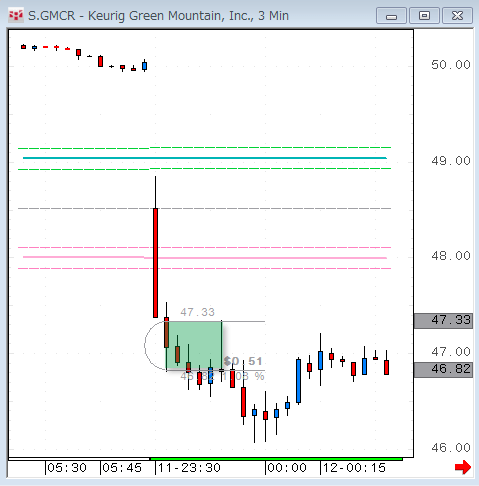
Task: Click the 46.00 price axis label
Action: click(451, 448)
